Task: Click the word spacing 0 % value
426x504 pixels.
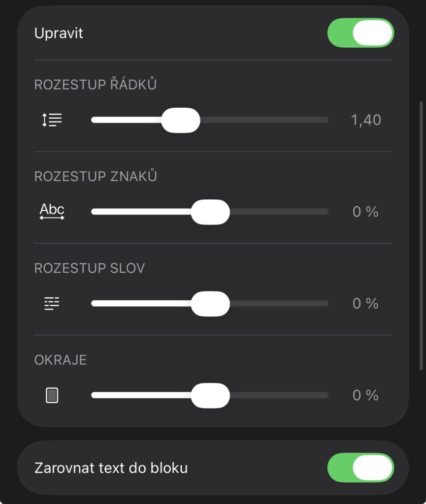Action: click(x=365, y=304)
